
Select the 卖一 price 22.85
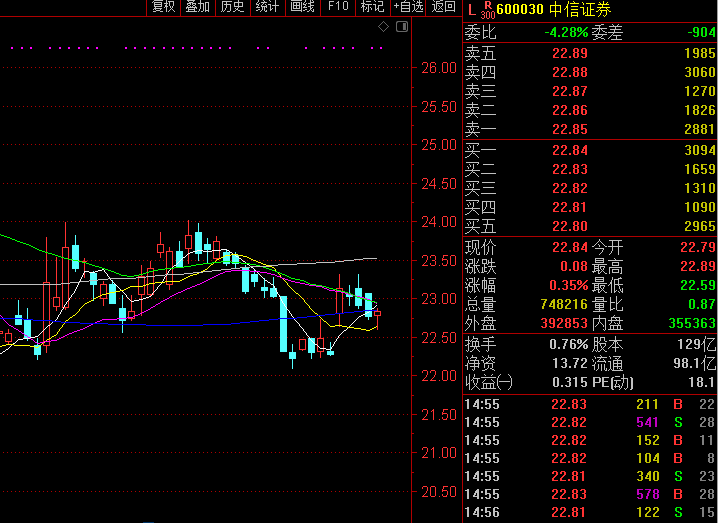570,129
